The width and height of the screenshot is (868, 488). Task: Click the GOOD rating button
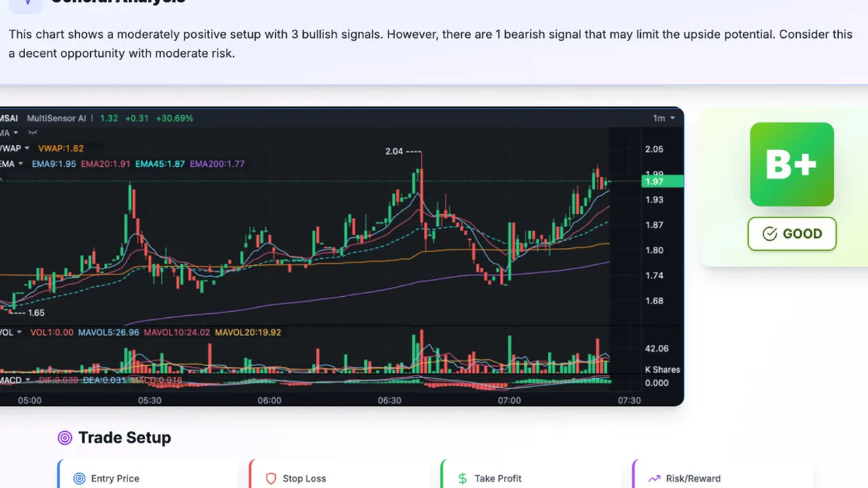(792, 234)
